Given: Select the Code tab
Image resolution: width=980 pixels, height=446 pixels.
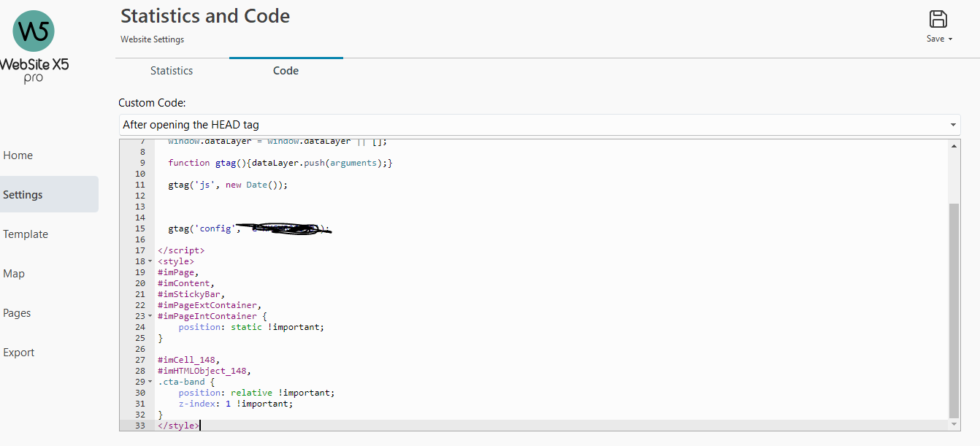Looking at the screenshot, I should (x=286, y=71).
